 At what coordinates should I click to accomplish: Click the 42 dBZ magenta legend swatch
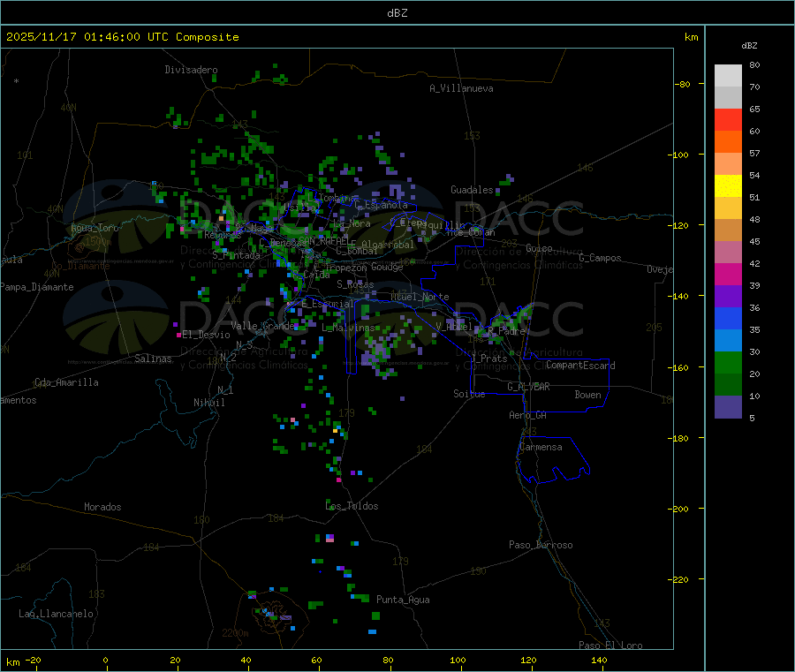pos(728,274)
